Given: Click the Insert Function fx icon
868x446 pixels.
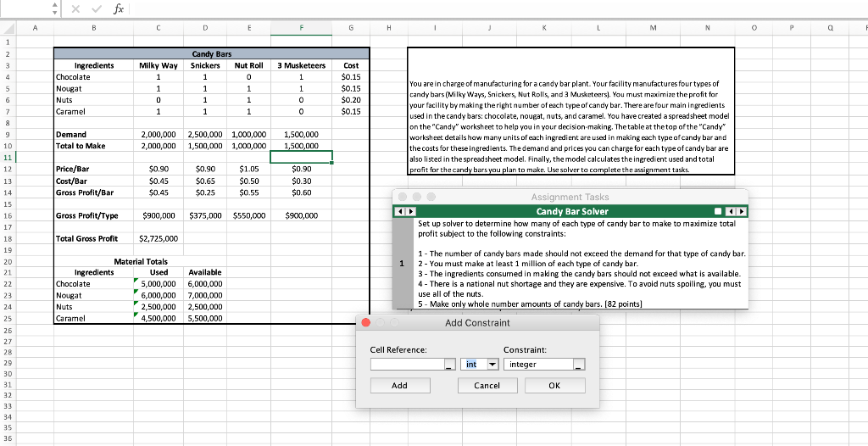Looking at the screenshot, I should (x=119, y=9).
